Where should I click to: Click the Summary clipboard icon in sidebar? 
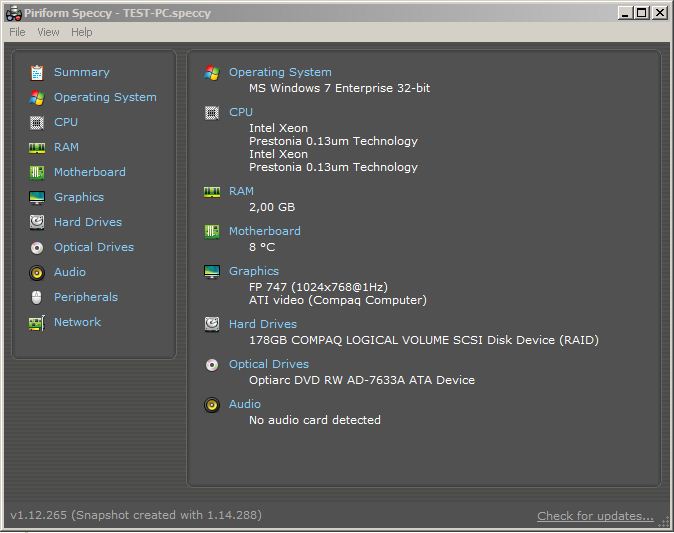click(37, 73)
